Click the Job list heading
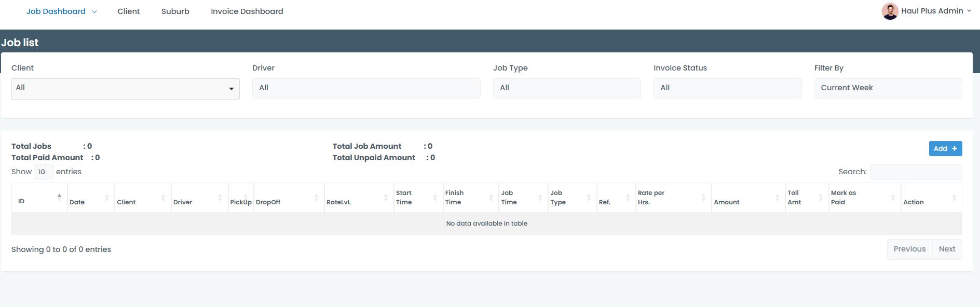This screenshot has width=980, height=307. pyautogui.click(x=20, y=43)
